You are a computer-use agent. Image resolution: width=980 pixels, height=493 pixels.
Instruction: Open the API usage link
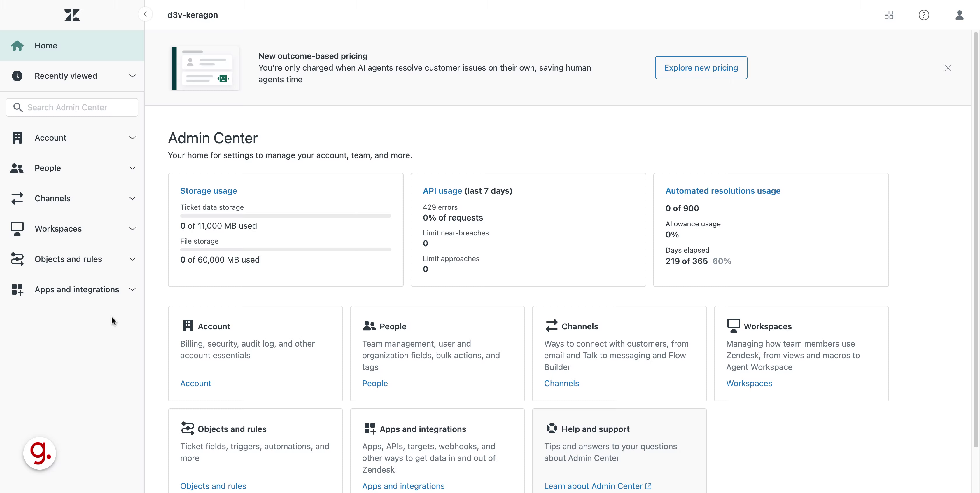tap(442, 190)
